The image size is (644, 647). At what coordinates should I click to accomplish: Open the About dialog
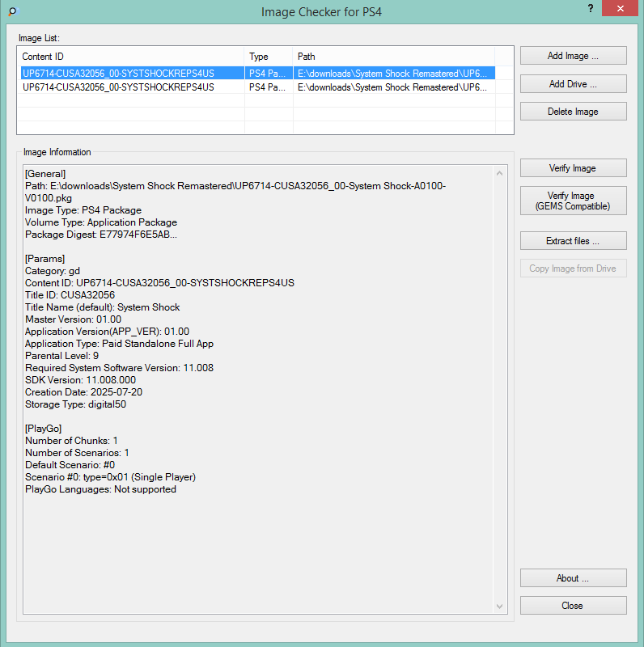[573, 578]
